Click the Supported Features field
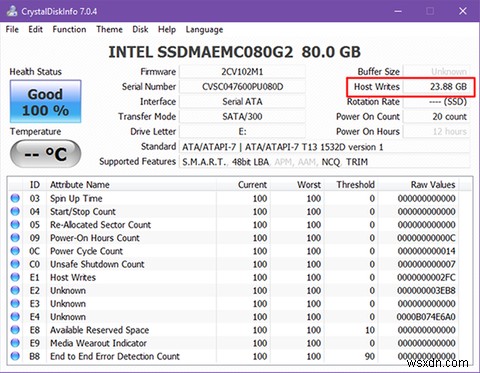 (x=325, y=162)
